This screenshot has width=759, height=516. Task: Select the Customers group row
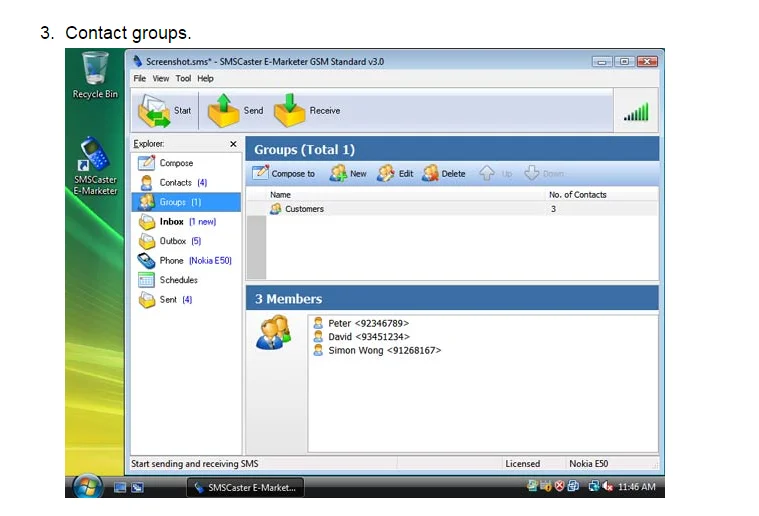coord(453,209)
